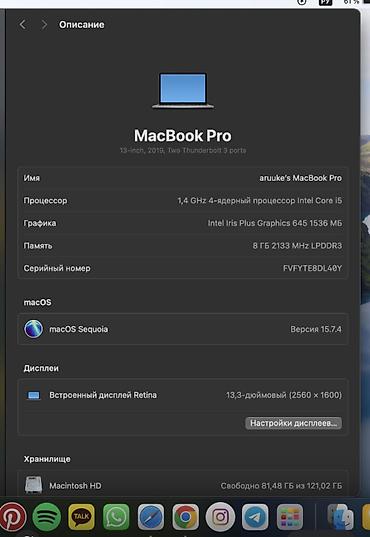Launch Safari from the Dock

(x=151, y=516)
